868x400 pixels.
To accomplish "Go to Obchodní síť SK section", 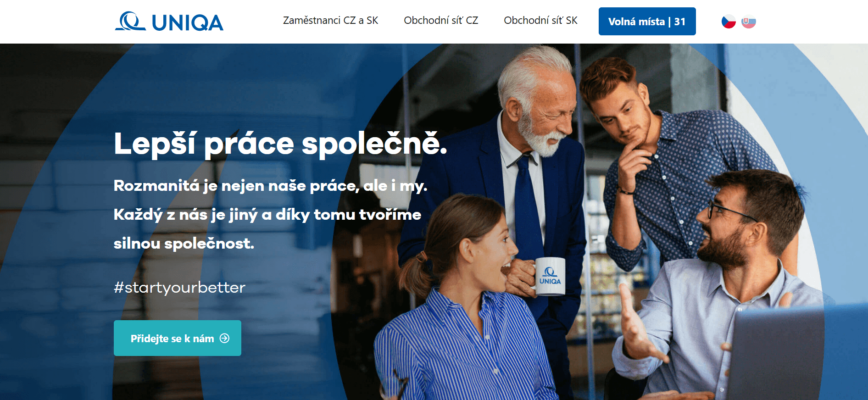I will coord(540,21).
